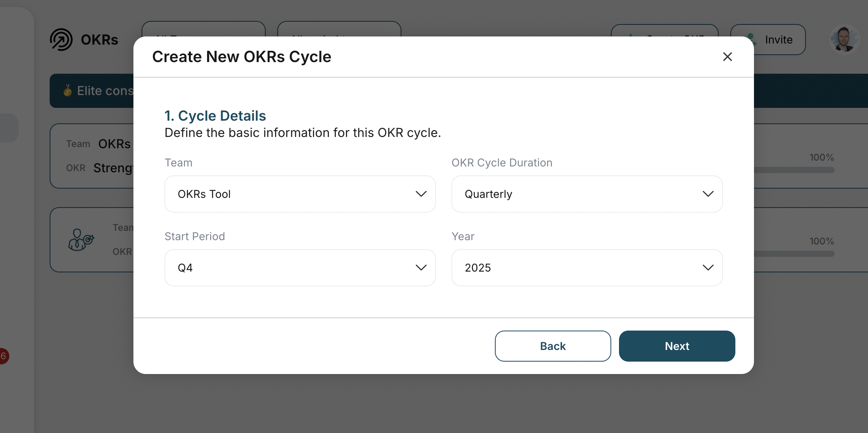Click the Next button
The image size is (868, 433).
[x=677, y=346]
